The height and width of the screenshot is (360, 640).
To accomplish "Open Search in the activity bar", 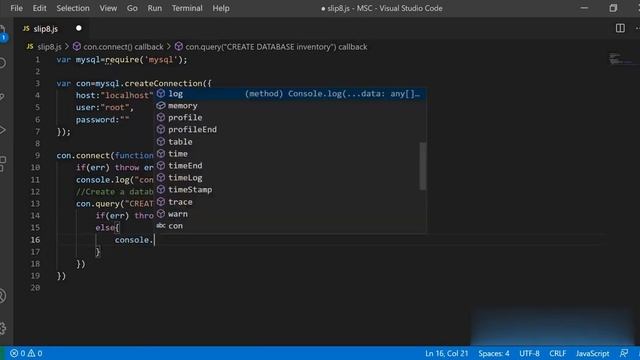I will (2, 63).
